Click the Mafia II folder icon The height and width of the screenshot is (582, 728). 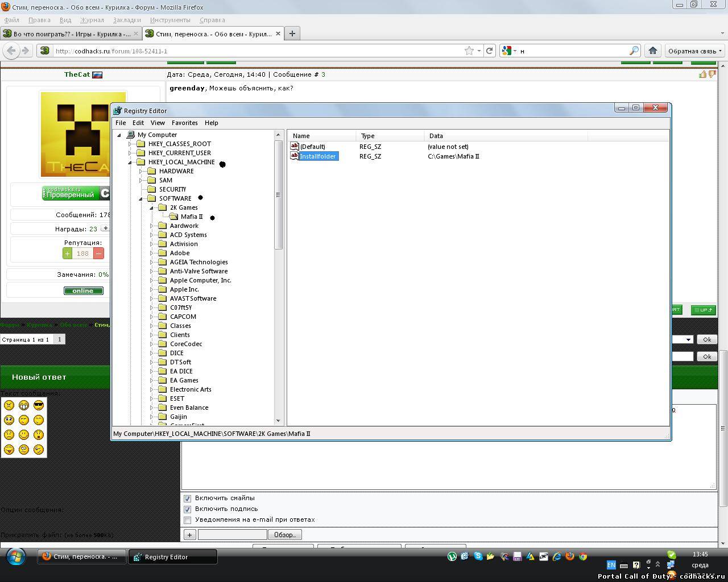point(173,217)
